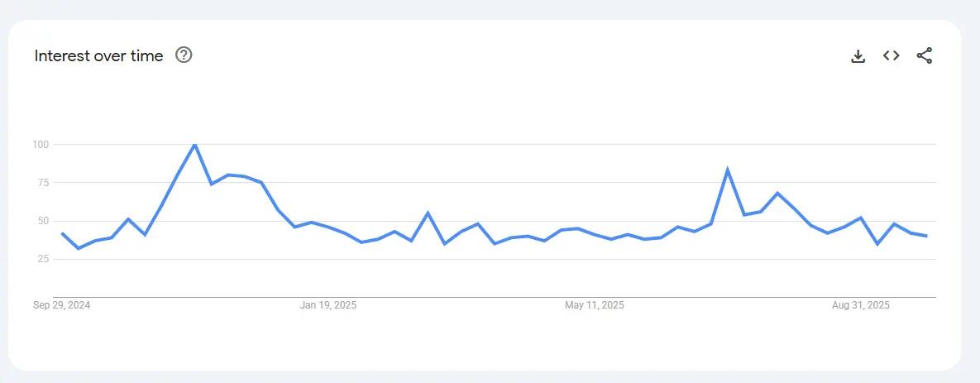
Task: Click the 25 y-axis label
Action: coord(43,259)
